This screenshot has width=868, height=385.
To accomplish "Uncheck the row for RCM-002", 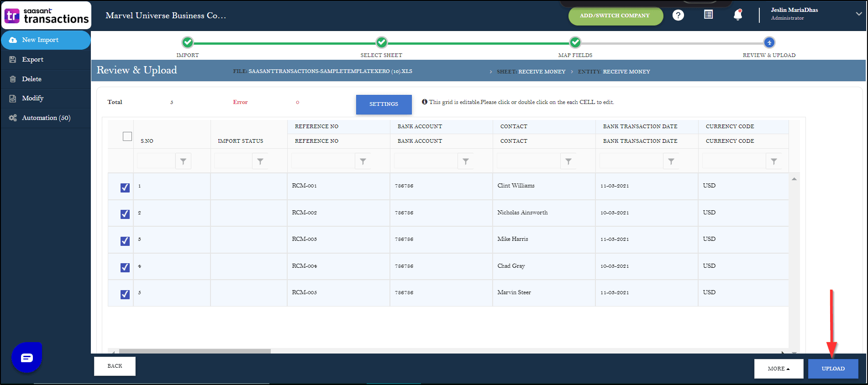I will tap(125, 214).
